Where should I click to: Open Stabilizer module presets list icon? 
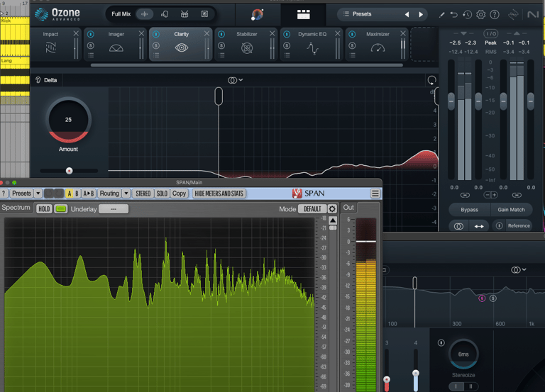point(221,55)
